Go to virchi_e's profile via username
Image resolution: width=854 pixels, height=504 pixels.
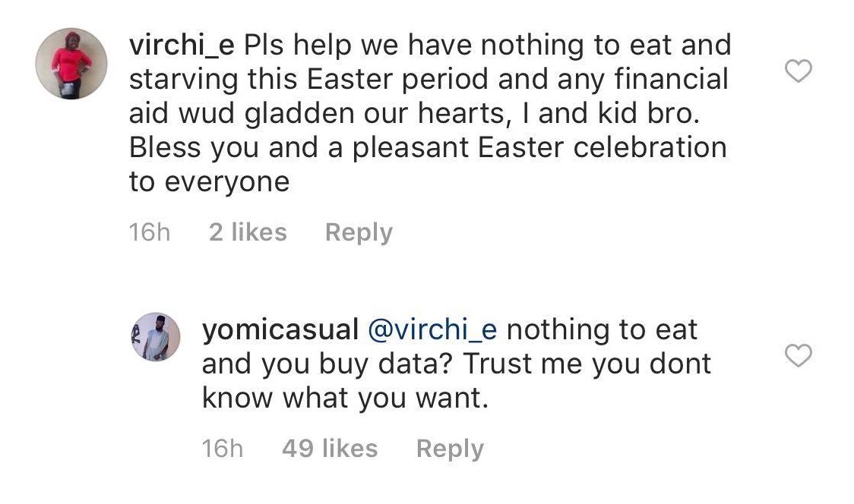[x=182, y=46]
